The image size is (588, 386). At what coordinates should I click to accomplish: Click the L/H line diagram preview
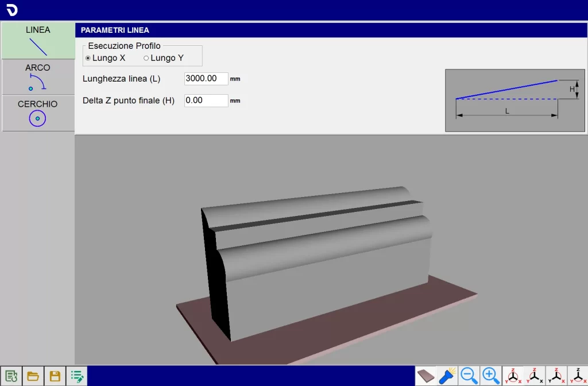514,100
